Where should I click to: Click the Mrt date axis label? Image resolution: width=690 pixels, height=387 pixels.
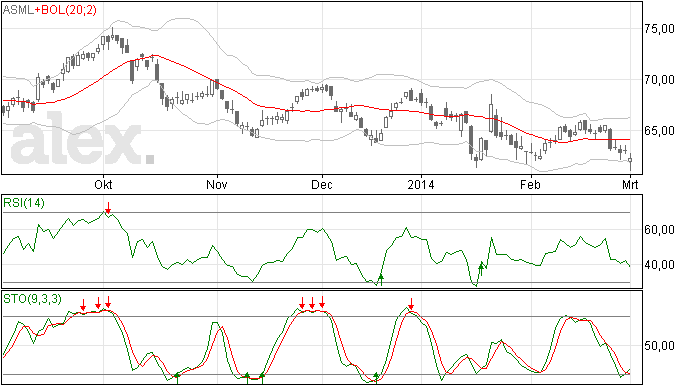click(x=630, y=184)
